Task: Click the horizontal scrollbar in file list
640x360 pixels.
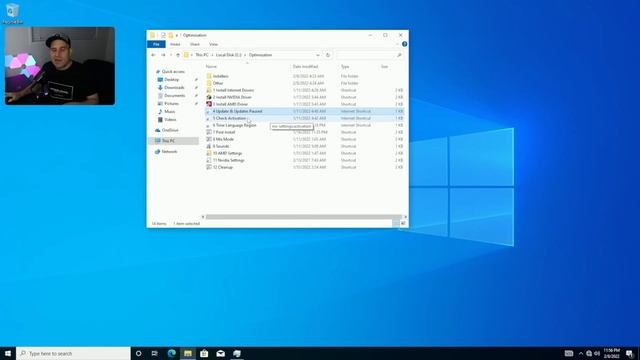Action: pyautogui.click(x=304, y=217)
